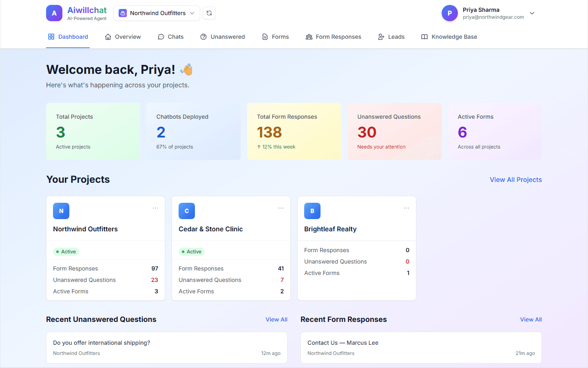Click the priya@northwindgear.com email text

[493, 17]
